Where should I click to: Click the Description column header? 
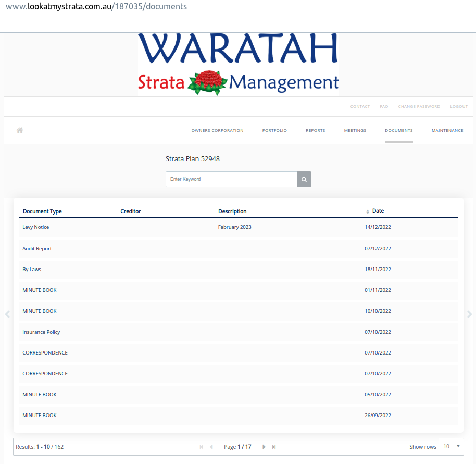tap(232, 211)
